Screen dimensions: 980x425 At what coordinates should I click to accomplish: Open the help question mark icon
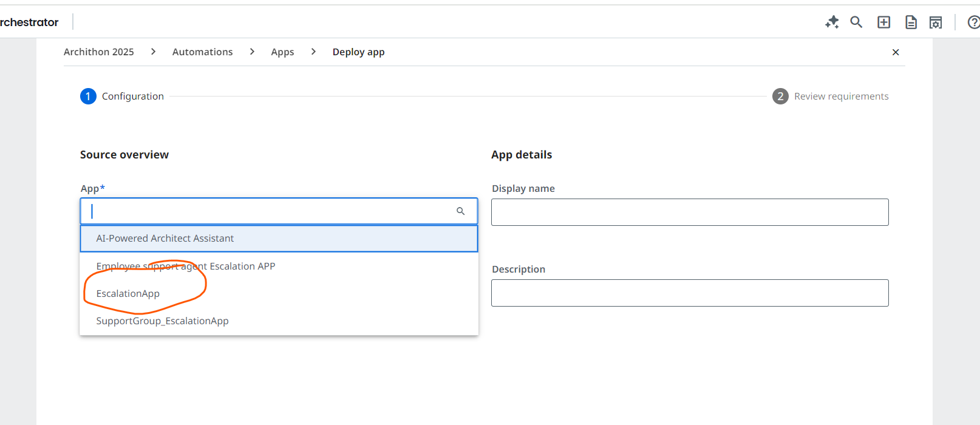click(x=973, y=22)
